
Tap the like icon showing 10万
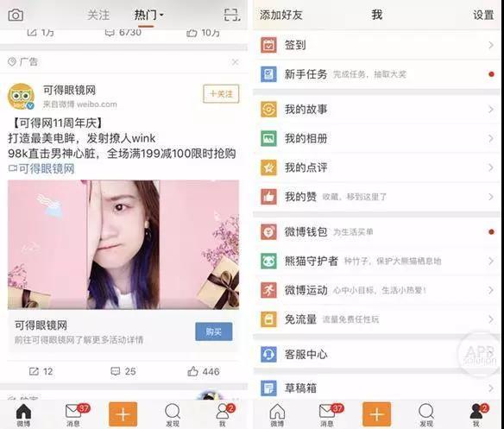[x=192, y=33]
